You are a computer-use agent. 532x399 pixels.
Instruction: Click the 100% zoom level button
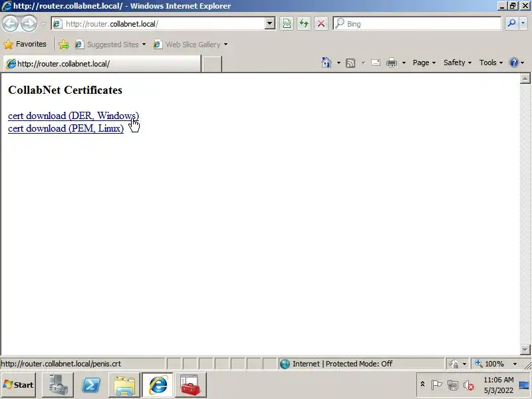pos(489,364)
